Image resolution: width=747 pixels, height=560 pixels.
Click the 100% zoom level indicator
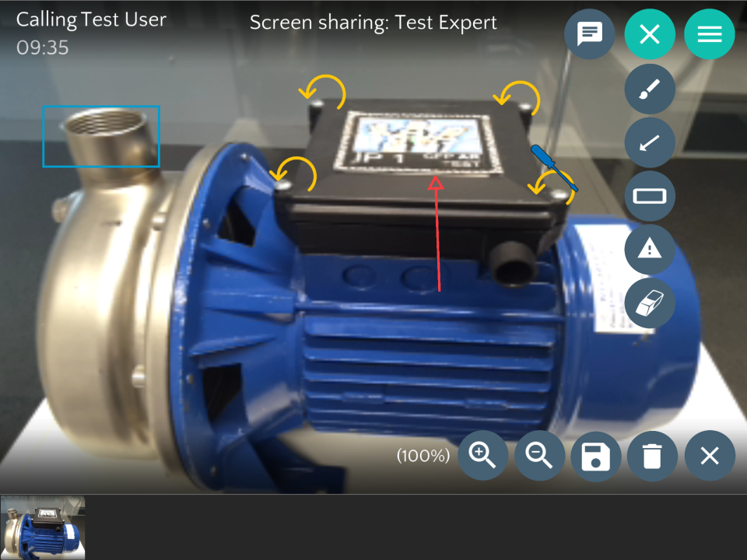[x=423, y=456]
